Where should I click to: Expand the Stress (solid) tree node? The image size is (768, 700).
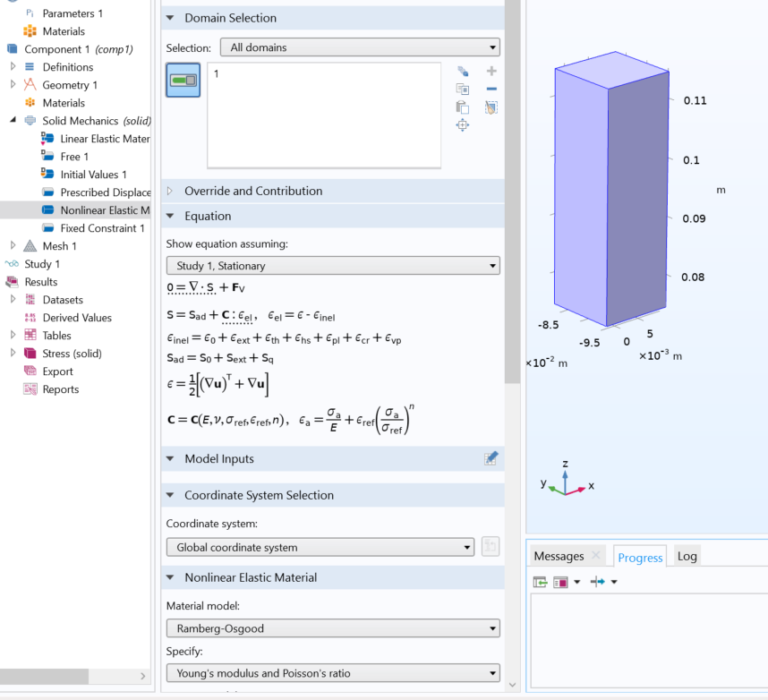click(x=13, y=354)
